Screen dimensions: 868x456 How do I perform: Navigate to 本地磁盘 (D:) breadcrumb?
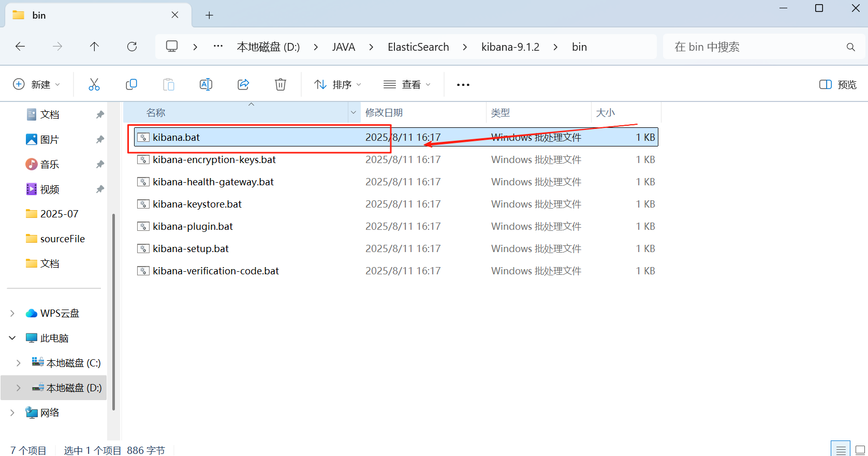(268, 47)
